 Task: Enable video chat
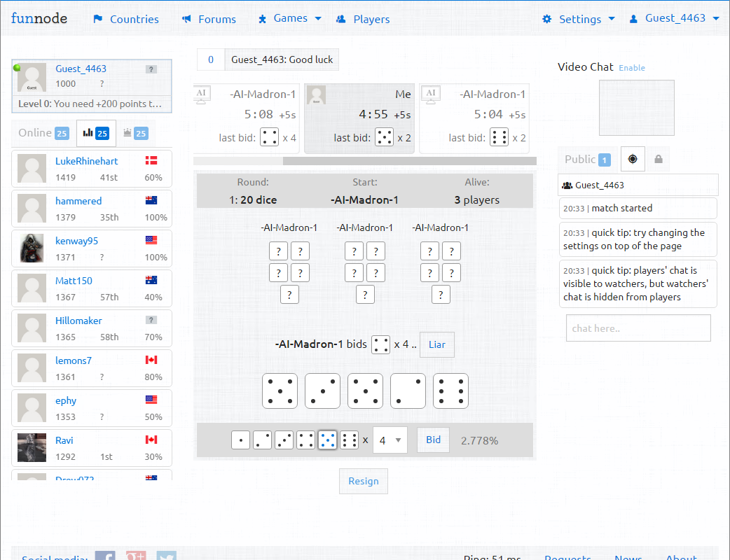pyautogui.click(x=632, y=68)
